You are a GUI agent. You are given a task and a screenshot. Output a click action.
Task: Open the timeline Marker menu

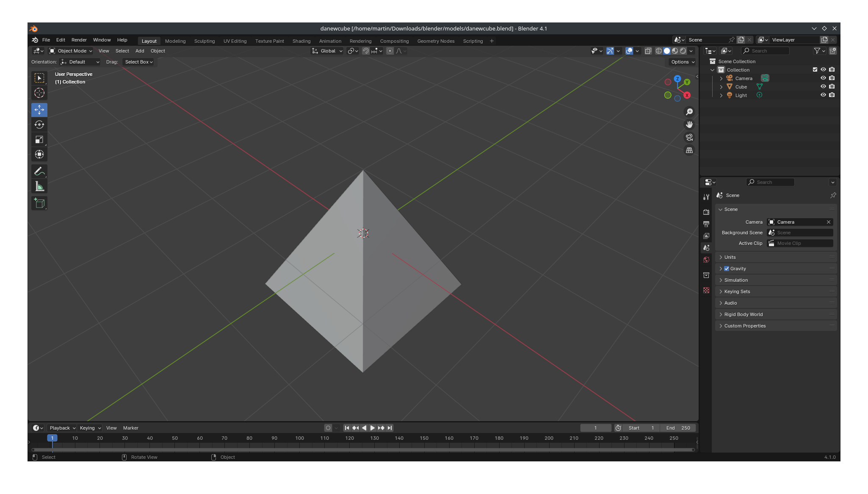point(130,428)
